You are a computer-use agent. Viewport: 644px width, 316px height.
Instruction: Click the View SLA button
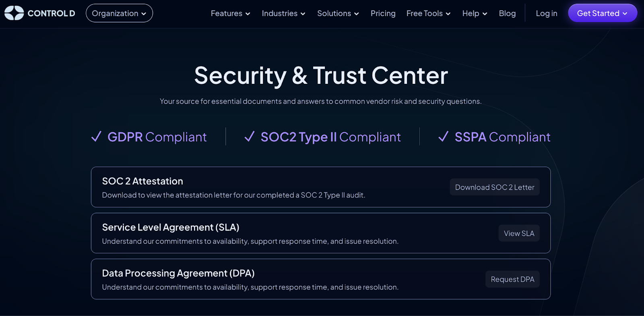point(519,233)
